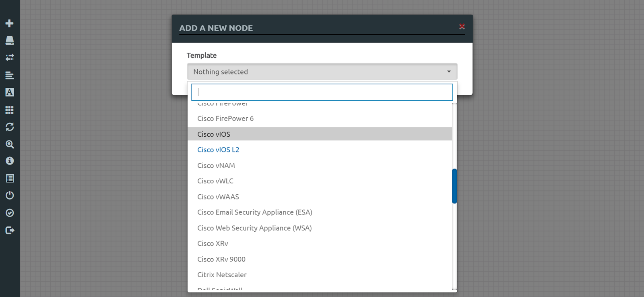Open the Lab details list icon
This screenshot has width=644, height=297.
10,178
